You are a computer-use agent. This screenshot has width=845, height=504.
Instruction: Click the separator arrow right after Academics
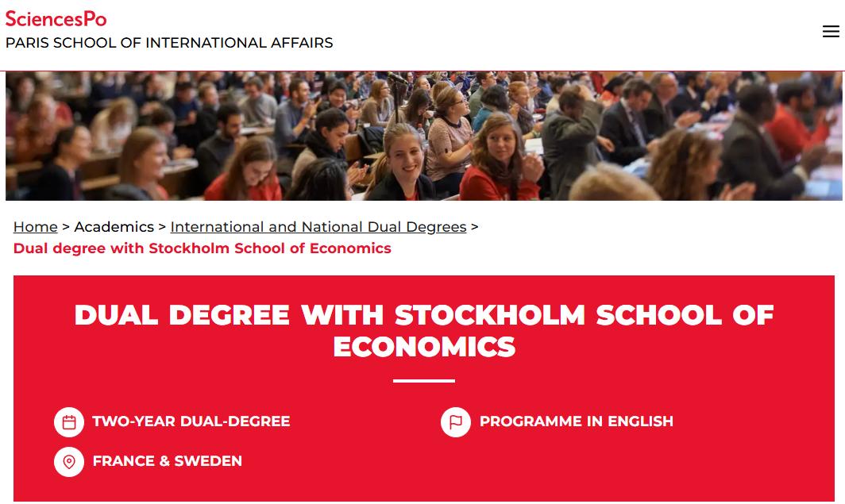[x=162, y=227]
